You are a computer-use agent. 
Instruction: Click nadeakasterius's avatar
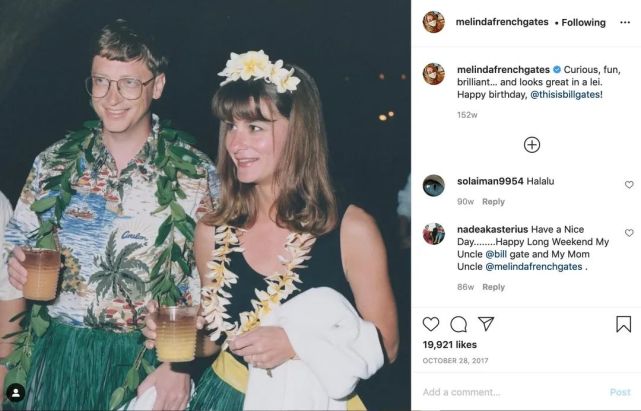click(433, 234)
